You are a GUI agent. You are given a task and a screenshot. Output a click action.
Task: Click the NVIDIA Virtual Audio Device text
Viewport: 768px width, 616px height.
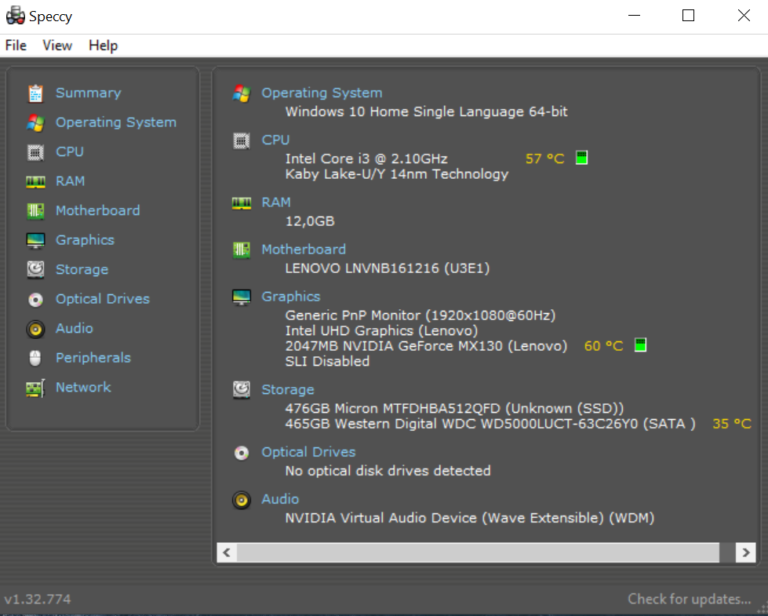point(470,518)
